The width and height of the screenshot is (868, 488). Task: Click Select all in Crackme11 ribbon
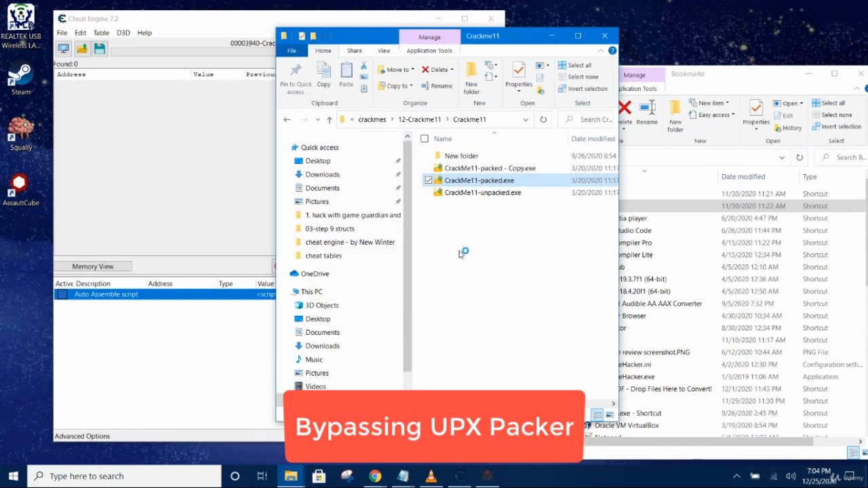click(575, 65)
